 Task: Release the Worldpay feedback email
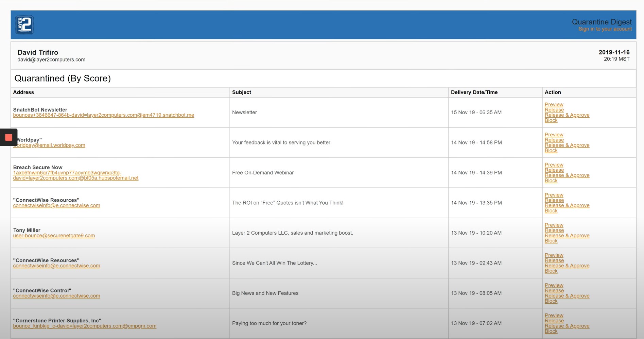(x=554, y=140)
